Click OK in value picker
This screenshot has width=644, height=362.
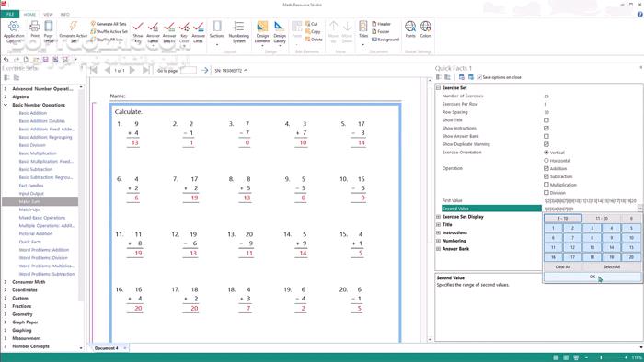(592, 277)
